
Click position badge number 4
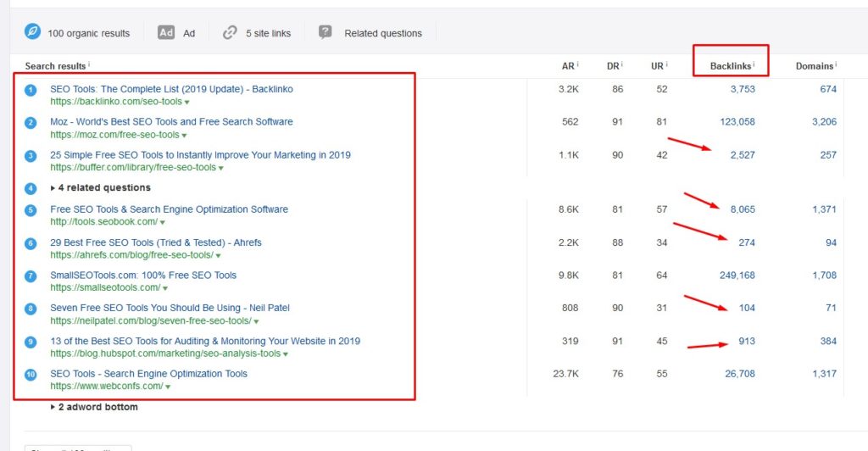pos(31,189)
